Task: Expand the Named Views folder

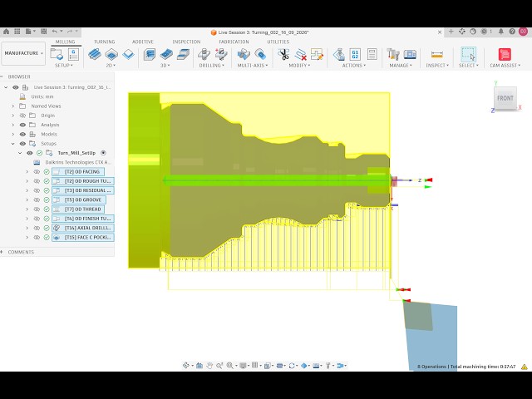Action: pyautogui.click(x=13, y=106)
